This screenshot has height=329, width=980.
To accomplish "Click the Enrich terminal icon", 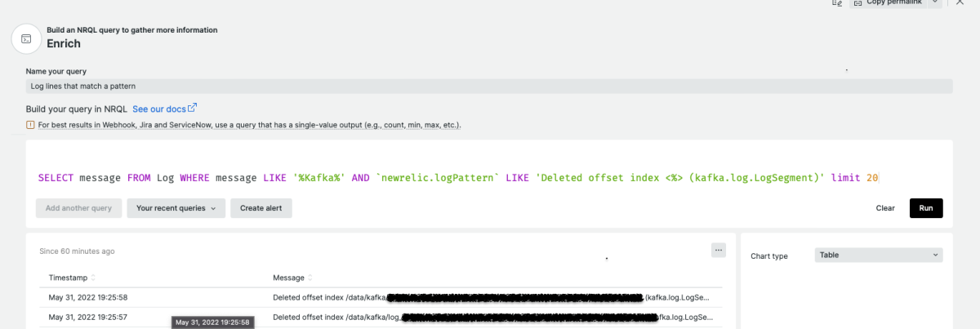I will click(26, 38).
